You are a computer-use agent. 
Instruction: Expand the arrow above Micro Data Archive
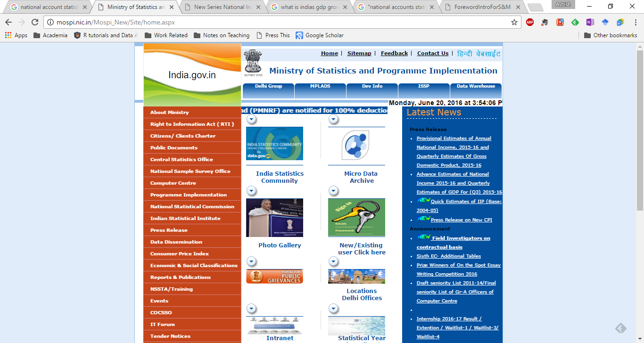333,119
